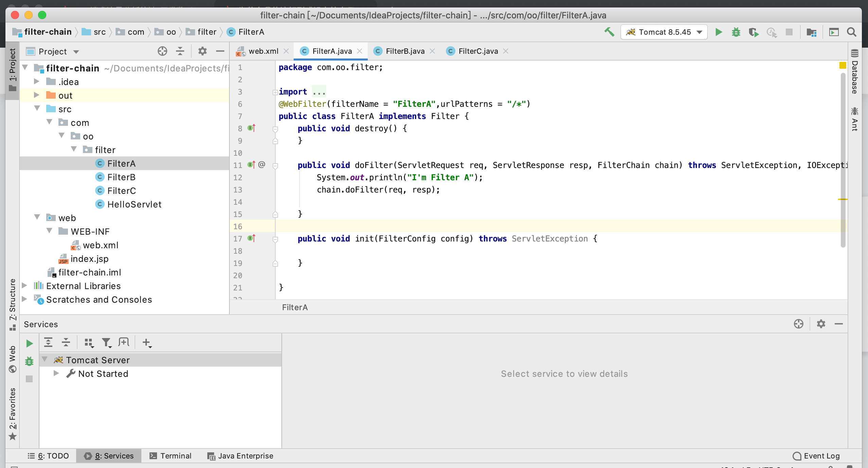Image resolution: width=868 pixels, height=468 pixels.
Task: Collapse all in the Project panel
Action: point(180,51)
